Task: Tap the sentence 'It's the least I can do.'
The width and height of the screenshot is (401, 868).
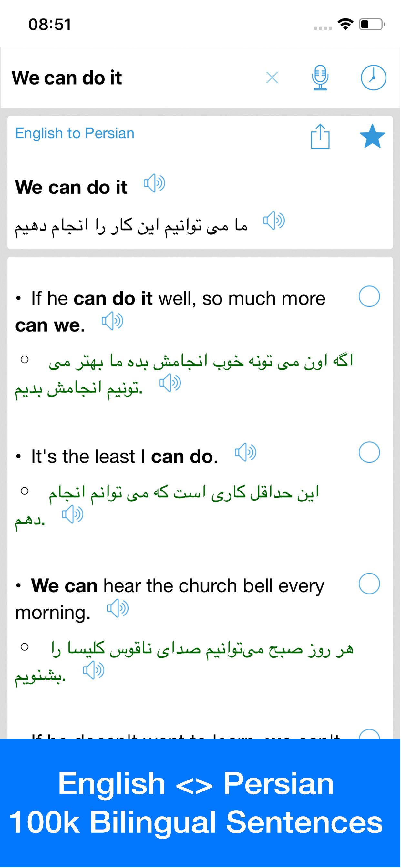Action: 125,457
